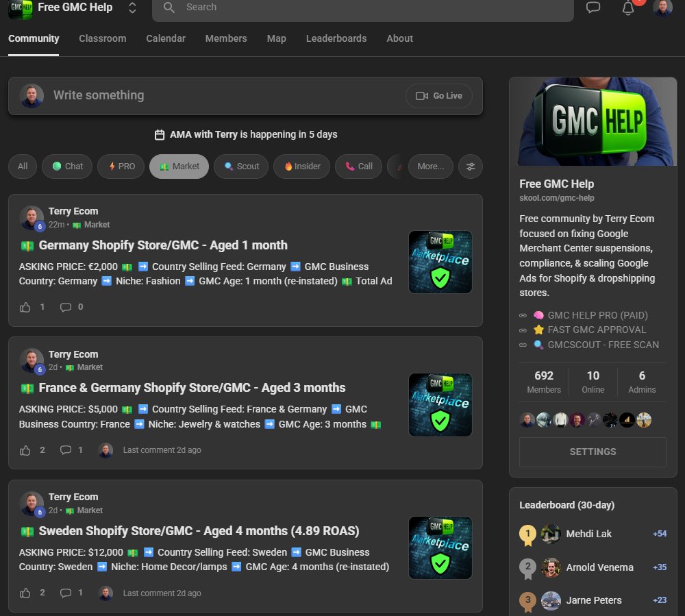
Task: Like the Germany Shopify Store post
Action: [x=25, y=307]
